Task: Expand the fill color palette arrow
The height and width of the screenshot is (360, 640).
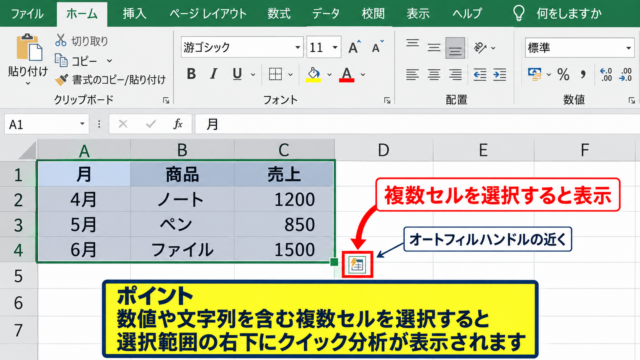Action: click(x=329, y=75)
